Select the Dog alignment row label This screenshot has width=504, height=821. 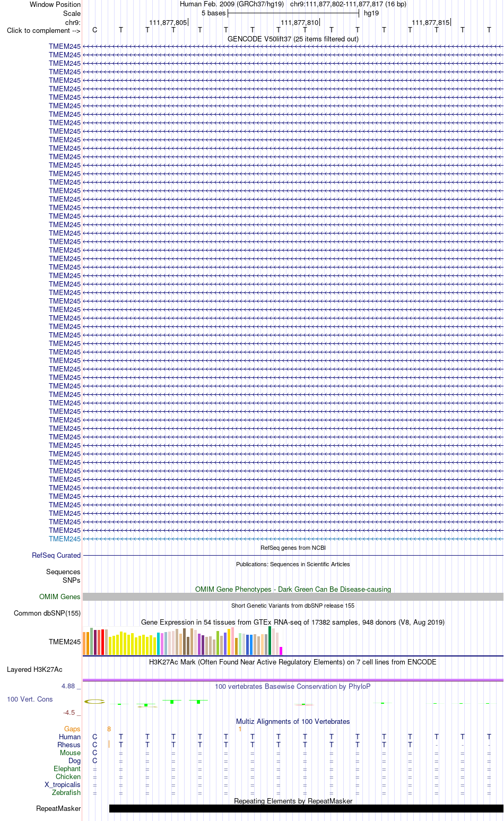75,760
